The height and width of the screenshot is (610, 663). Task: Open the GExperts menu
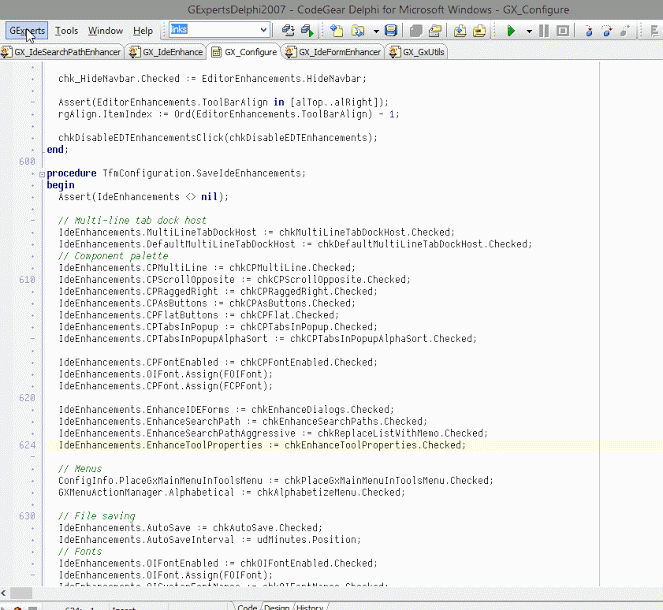(x=26, y=31)
